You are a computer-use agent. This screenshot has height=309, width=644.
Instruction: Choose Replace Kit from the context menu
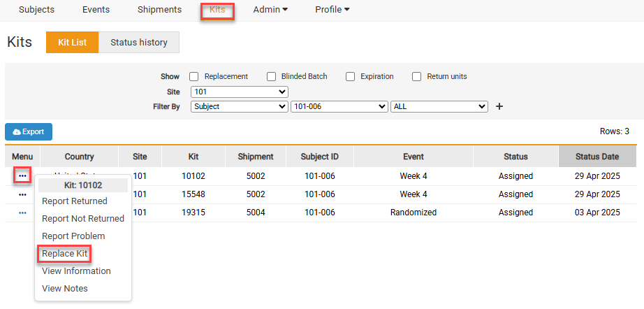[64, 254]
